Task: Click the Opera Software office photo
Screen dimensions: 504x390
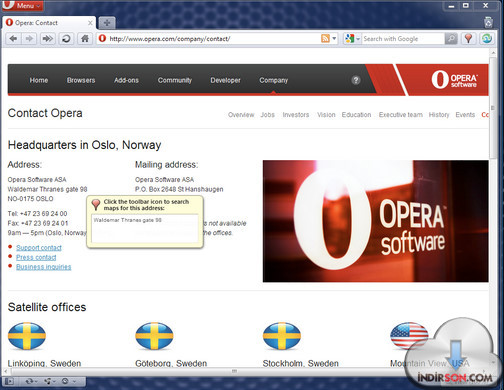Action: coord(376,221)
